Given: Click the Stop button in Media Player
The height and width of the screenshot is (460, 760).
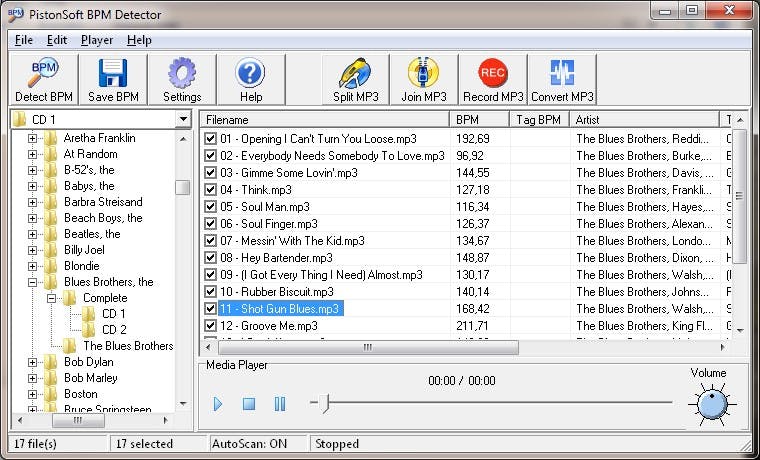Looking at the screenshot, I should point(249,404).
